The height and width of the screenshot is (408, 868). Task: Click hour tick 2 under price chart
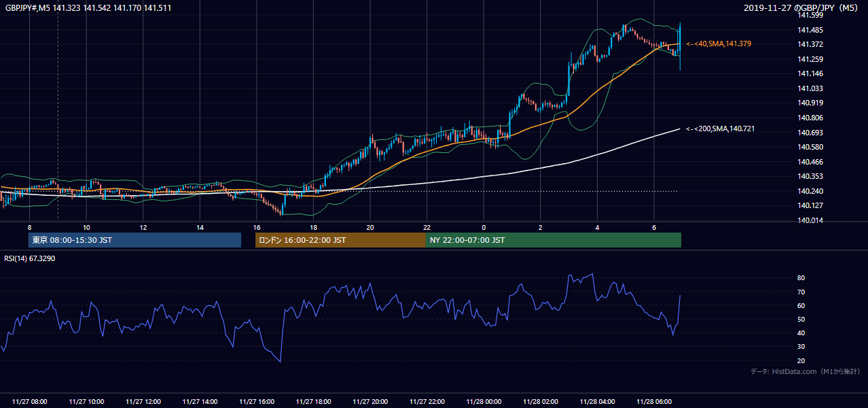coord(541,227)
